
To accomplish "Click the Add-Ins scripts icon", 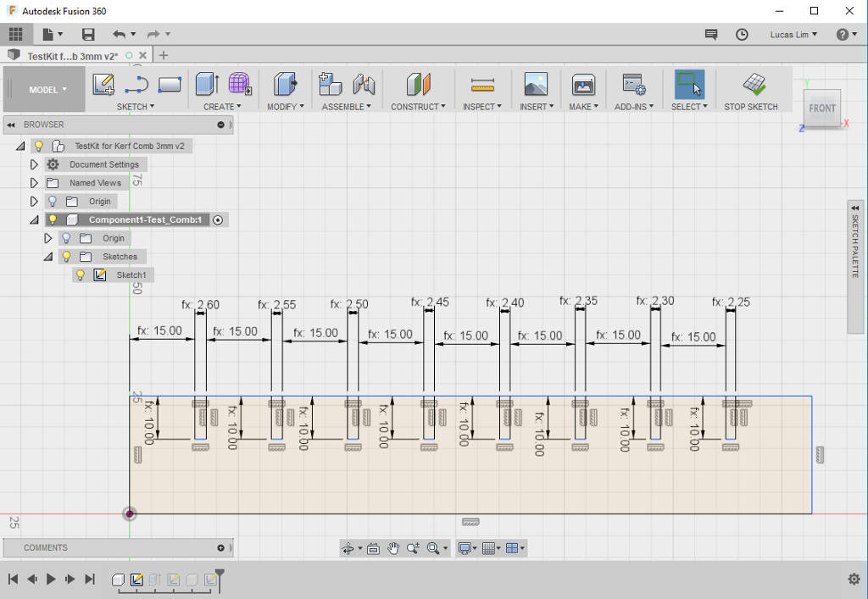I will coord(634,84).
